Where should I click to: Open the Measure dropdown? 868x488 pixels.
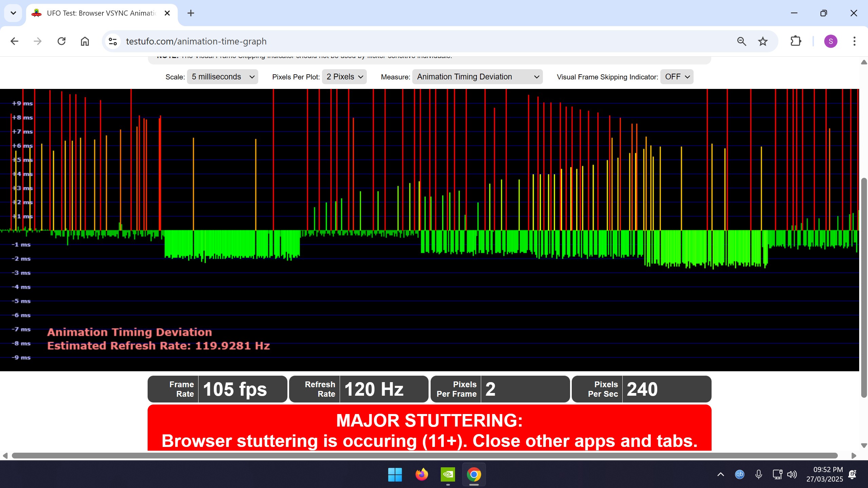477,77
